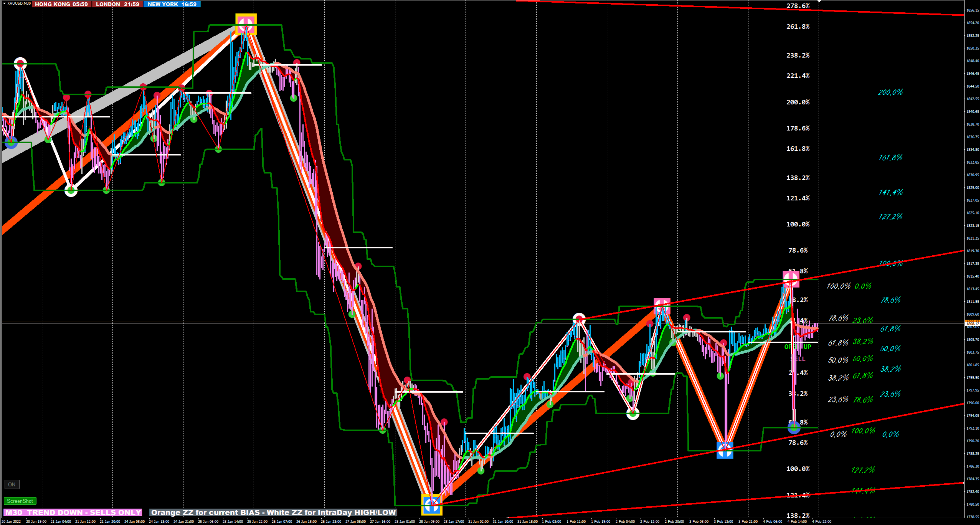The width and height of the screenshot is (980, 525).
Task: Click the M30 TREND DOWN - SELLS ONLY label
Action: [x=73, y=512]
